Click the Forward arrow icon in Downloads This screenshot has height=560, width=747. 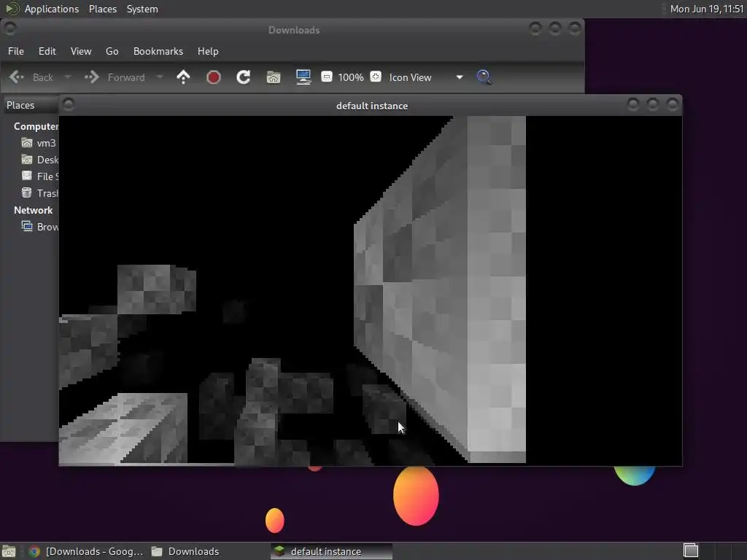91,77
